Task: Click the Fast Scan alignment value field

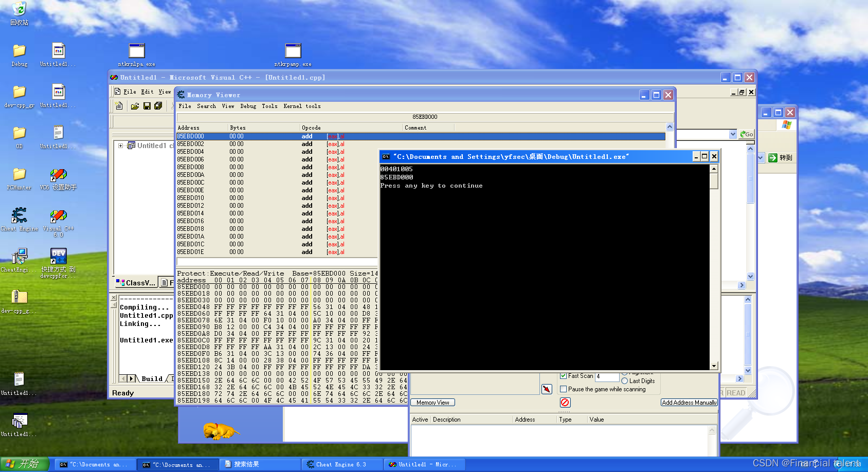Action: [607, 376]
